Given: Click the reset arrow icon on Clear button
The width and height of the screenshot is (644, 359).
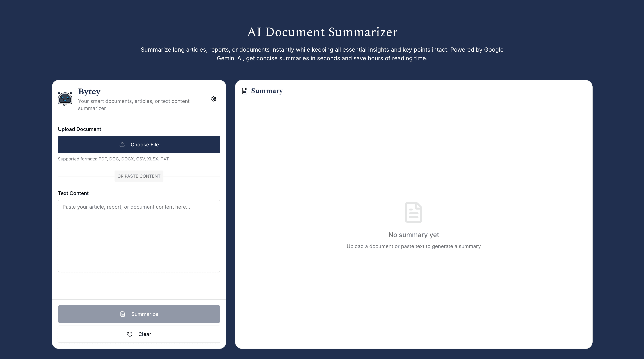Looking at the screenshot, I should point(129,334).
